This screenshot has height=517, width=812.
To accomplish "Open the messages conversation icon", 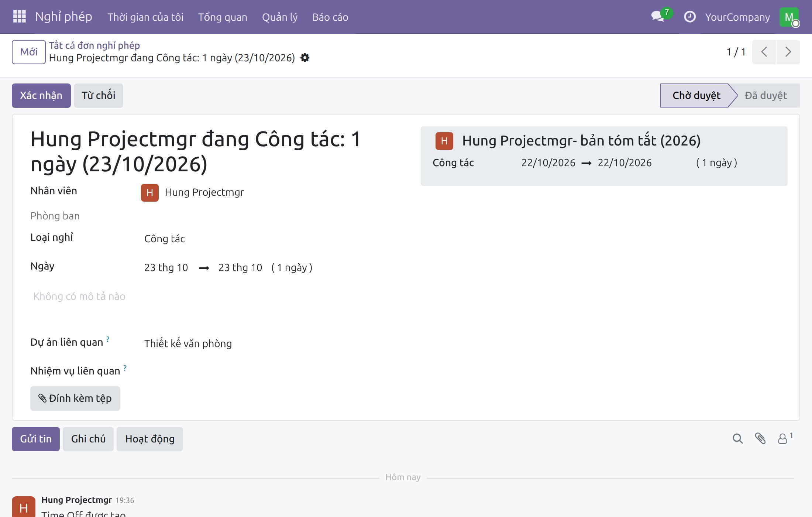I will (657, 17).
